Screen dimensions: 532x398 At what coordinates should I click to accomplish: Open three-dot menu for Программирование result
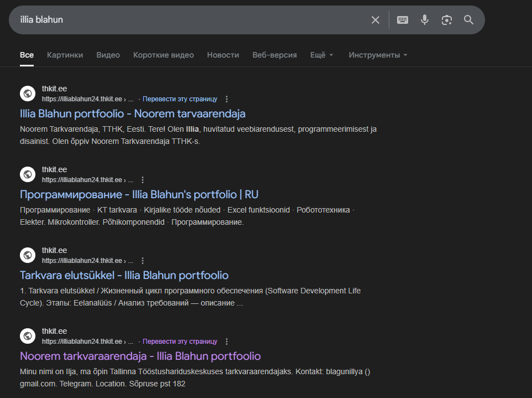tap(143, 180)
